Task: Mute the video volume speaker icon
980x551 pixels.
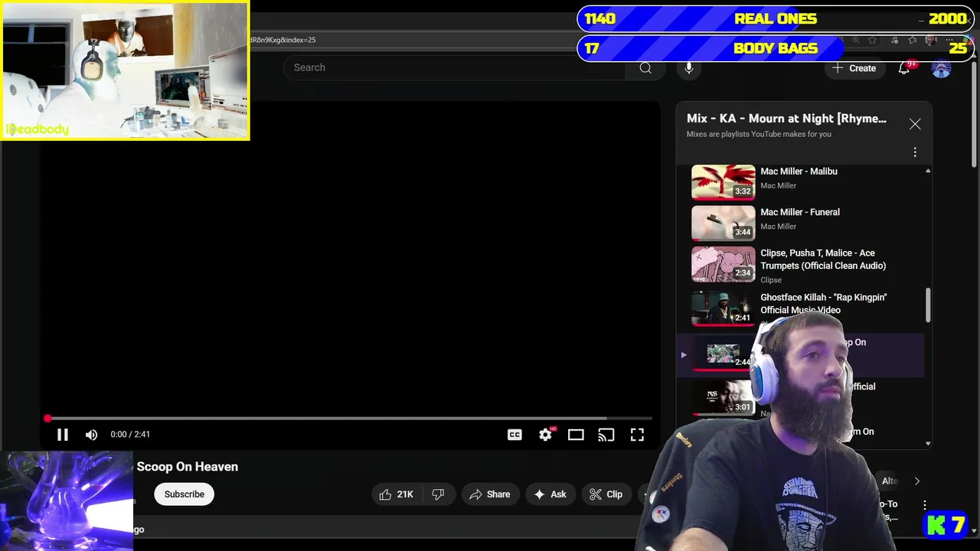Action: (91, 435)
